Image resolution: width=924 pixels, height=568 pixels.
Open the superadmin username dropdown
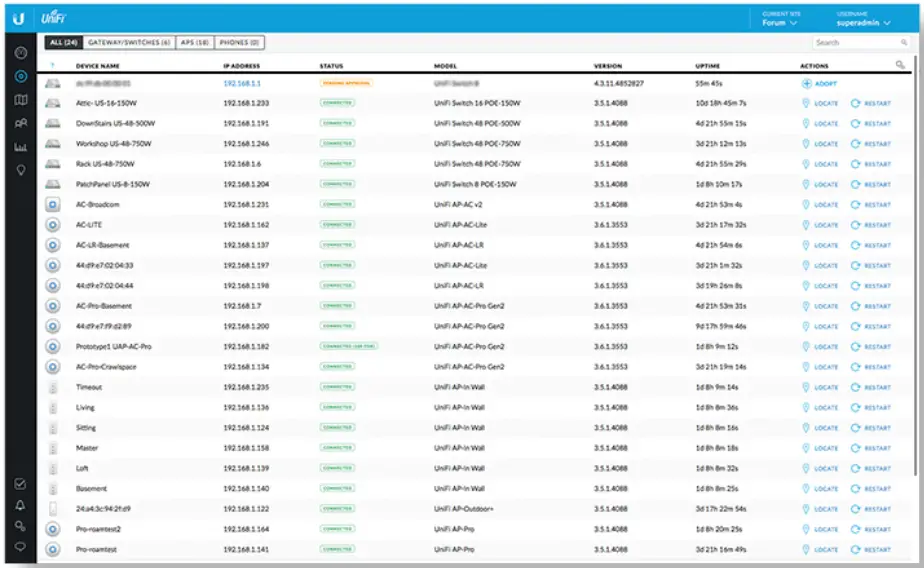(863, 22)
